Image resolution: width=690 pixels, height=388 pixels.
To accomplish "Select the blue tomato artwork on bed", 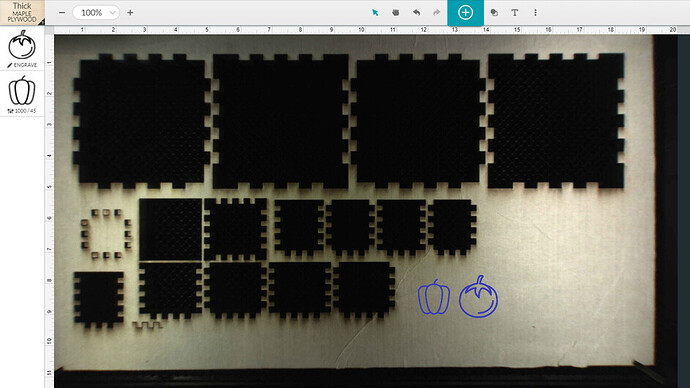I will tap(479, 296).
